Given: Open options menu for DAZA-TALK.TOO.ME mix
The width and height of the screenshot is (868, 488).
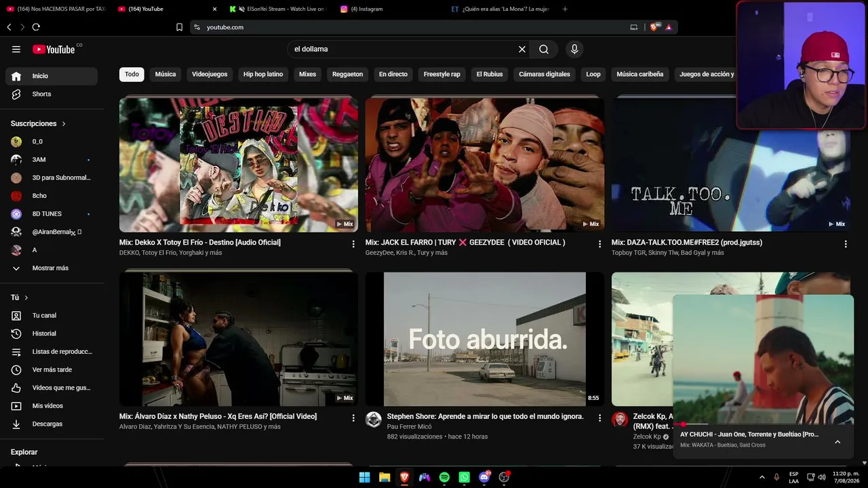Looking at the screenshot, I should 846,244.
